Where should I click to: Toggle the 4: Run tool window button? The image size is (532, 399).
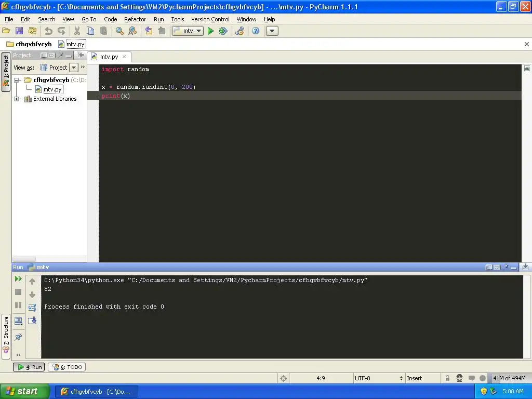tap(29, 367)
